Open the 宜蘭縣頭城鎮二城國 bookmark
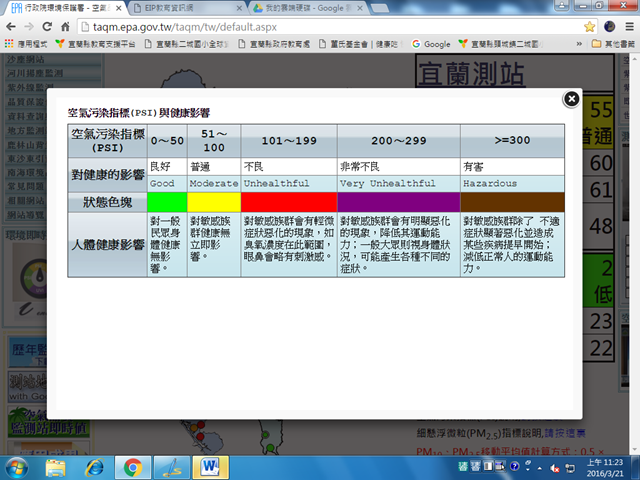 [x=501, y=44]
